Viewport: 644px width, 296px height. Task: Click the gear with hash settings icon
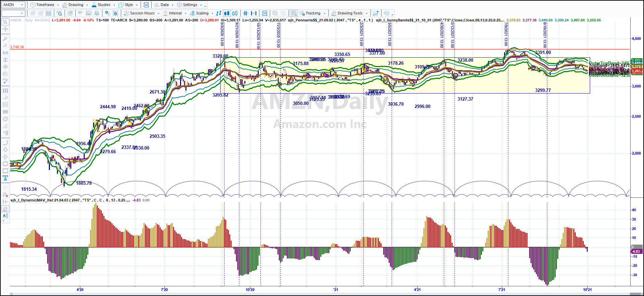click(x=107, y=13)
